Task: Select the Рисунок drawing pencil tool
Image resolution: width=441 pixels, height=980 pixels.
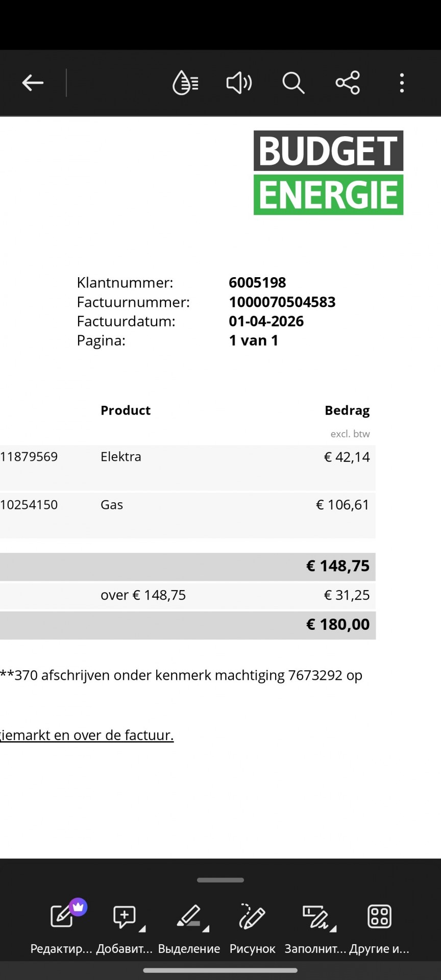Action: point(252,926)
